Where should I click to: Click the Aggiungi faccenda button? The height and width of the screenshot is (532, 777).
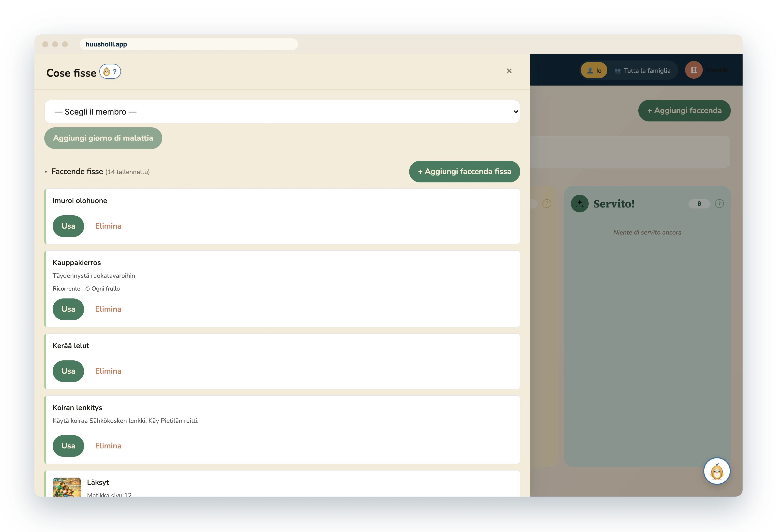684,111
